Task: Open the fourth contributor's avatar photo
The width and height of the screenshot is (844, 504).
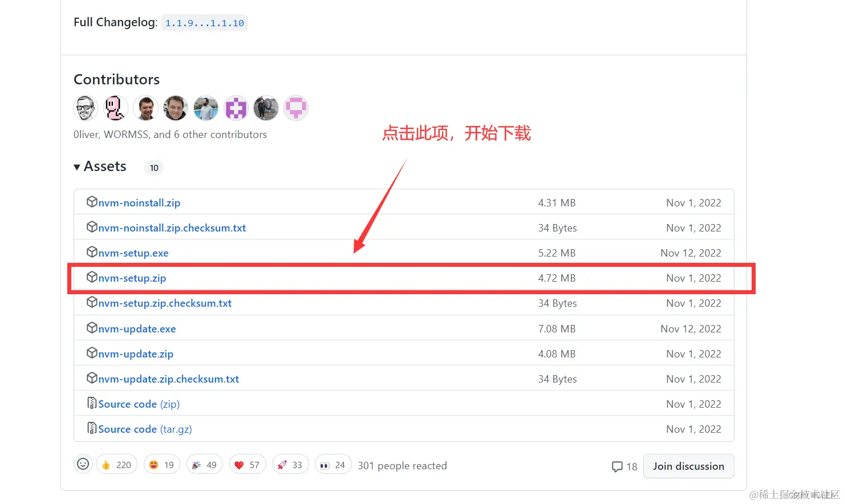Action: point(176,108)
